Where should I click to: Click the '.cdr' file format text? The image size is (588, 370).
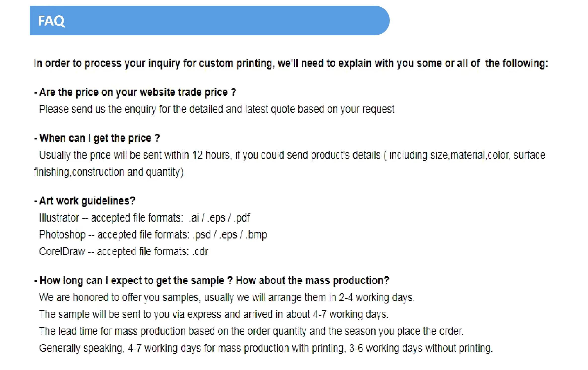[x=200, y=251]
